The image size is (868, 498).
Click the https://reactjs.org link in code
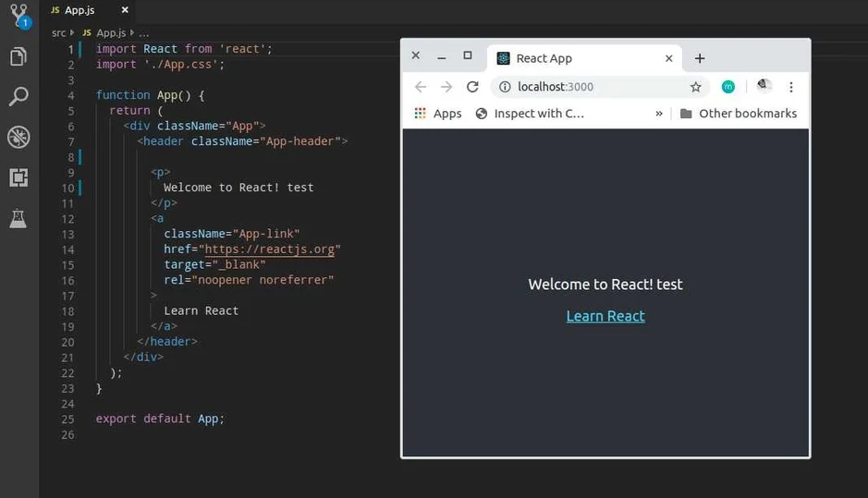pos(270,249)
